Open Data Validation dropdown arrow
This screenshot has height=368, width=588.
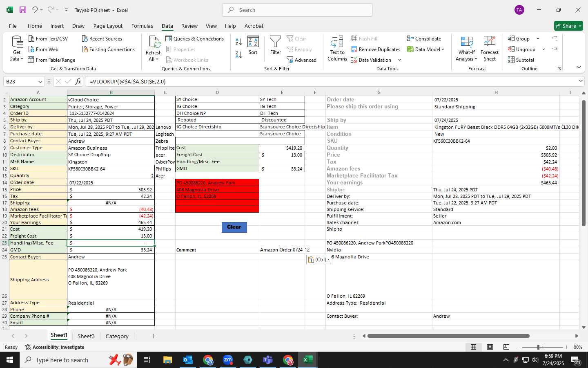(399, 60)
